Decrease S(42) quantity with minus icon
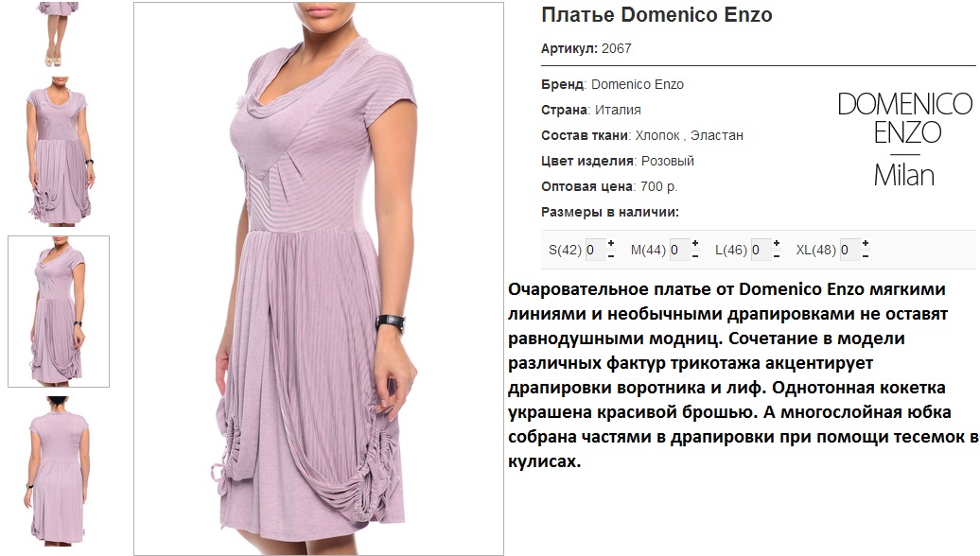Viewport: 980px width, 556px height. point(611,256)
